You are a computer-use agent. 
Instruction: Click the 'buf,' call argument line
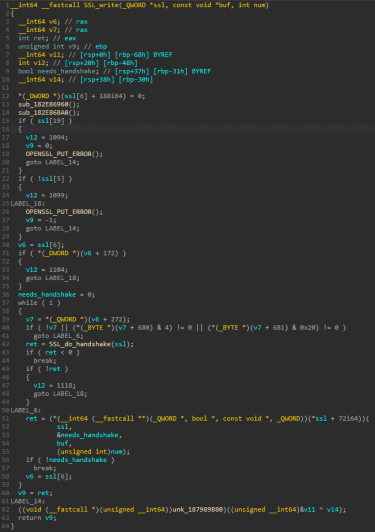[x=64, y=443]
